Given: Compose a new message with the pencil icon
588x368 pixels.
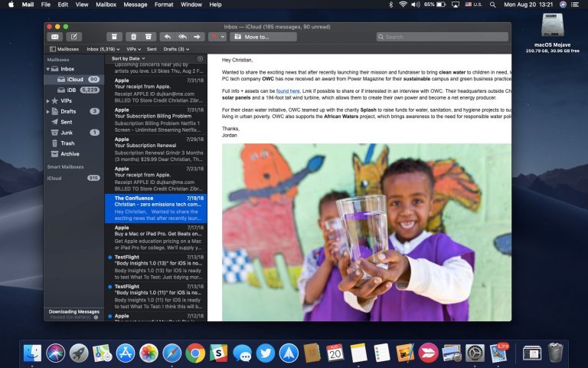Looking at the screenshot, I should click(x=73, y=37).
